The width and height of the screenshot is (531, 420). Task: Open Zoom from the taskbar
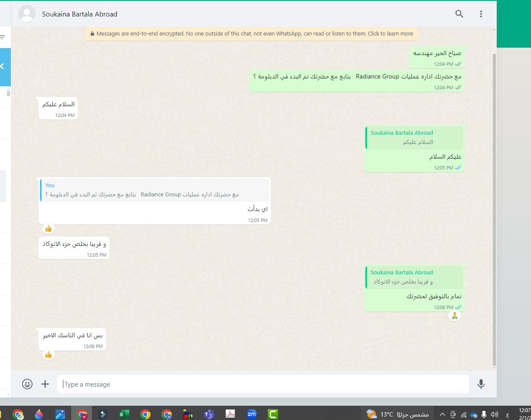coord(252,414)
